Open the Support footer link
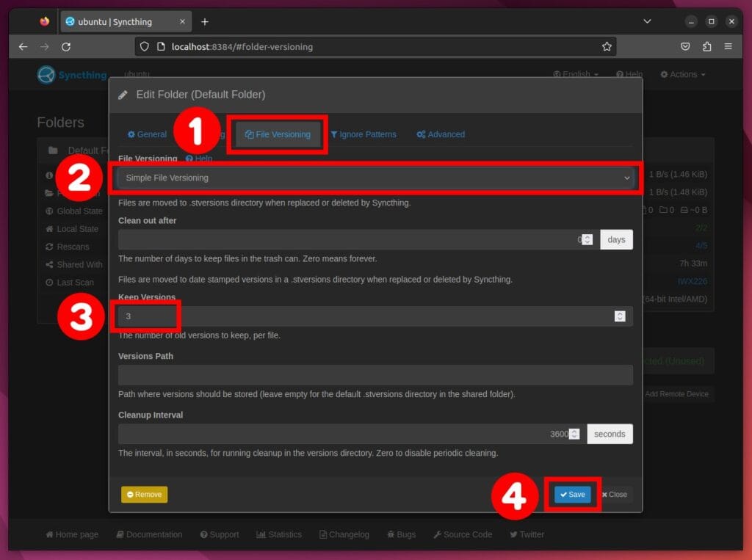 coord(219,534)
